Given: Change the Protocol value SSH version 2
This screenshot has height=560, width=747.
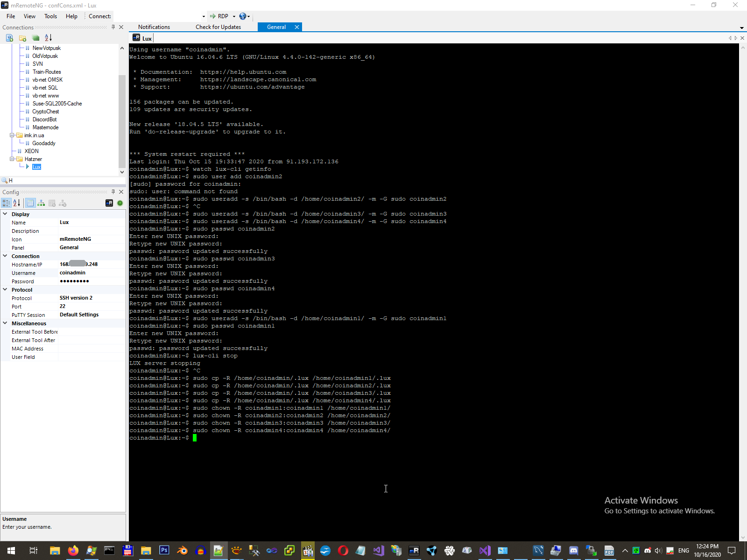Looking at the screenshot, I should (x=92, y=298).
